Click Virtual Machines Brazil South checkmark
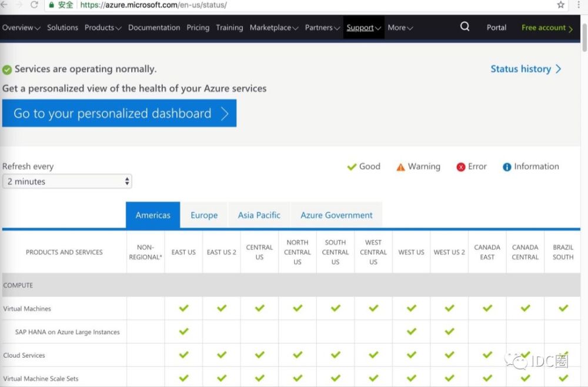The width and height of the screenshot is (588, 387). [x=563, y=308]
